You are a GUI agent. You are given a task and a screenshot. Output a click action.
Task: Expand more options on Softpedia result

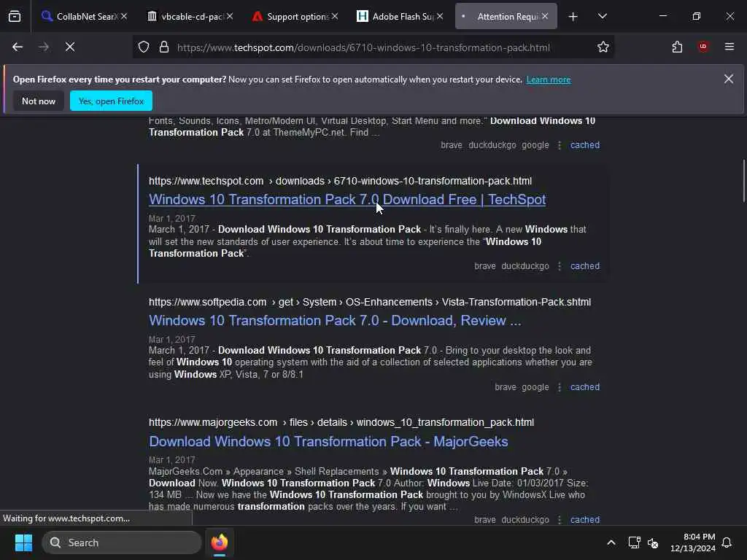point(560,386)
